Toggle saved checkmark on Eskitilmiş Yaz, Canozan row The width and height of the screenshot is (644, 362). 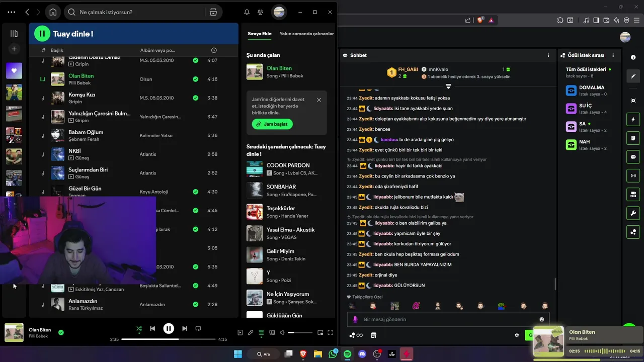[x=196, y=286]
